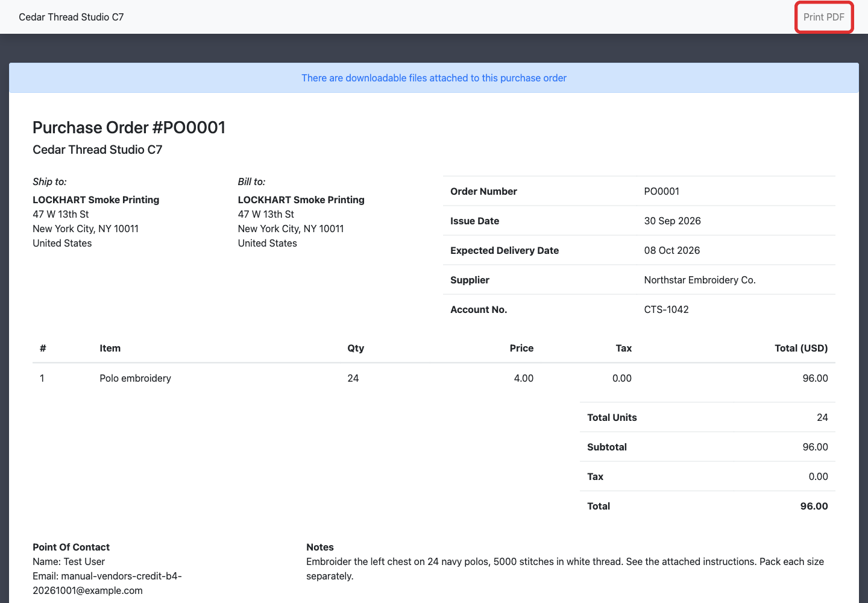Click the bold Total value '96.00'
The image size is (868, 603).
(814, 506)
